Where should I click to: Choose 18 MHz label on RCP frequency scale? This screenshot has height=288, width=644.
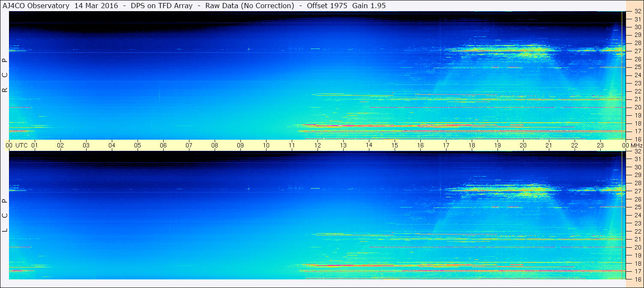[x=638, y=123]
